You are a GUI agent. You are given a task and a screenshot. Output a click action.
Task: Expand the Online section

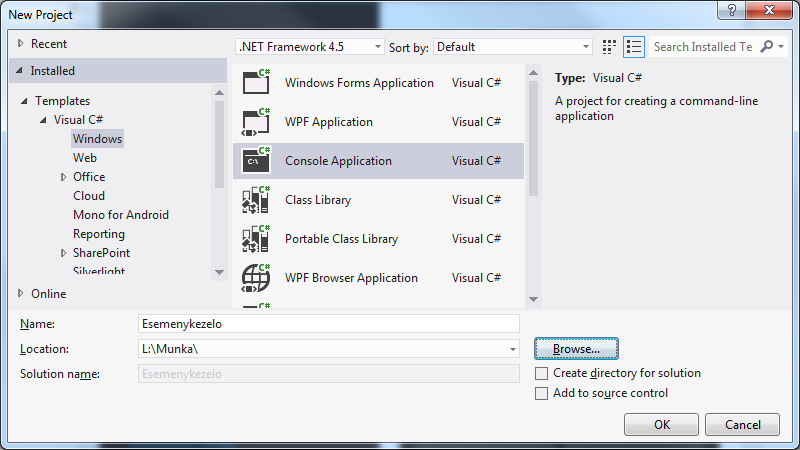coord(20,293)
